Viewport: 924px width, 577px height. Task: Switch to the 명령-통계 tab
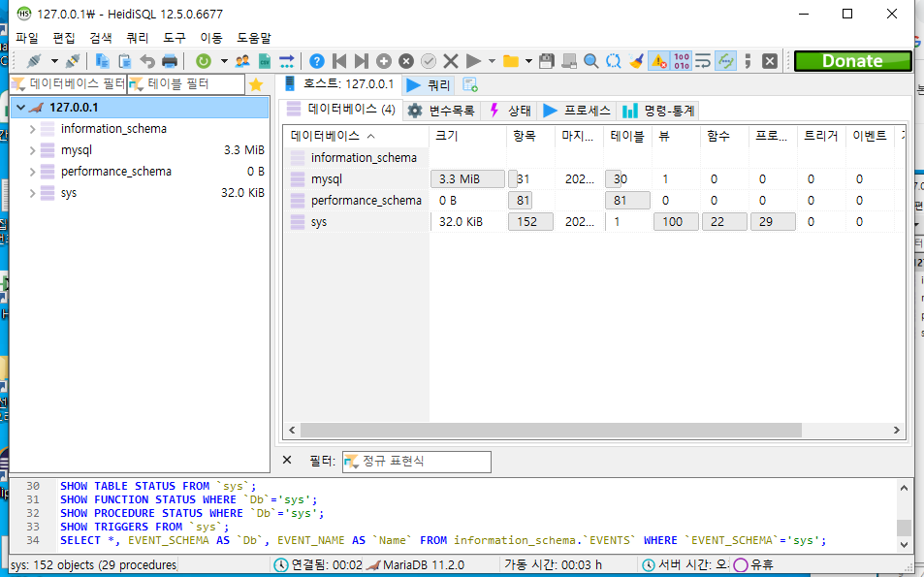[658, 111]
